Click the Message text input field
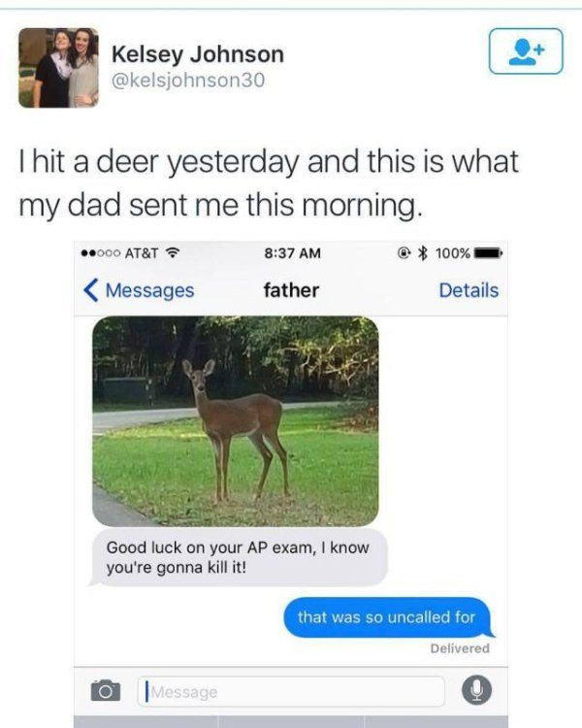 pyautogui.click(x=291, y=691)
